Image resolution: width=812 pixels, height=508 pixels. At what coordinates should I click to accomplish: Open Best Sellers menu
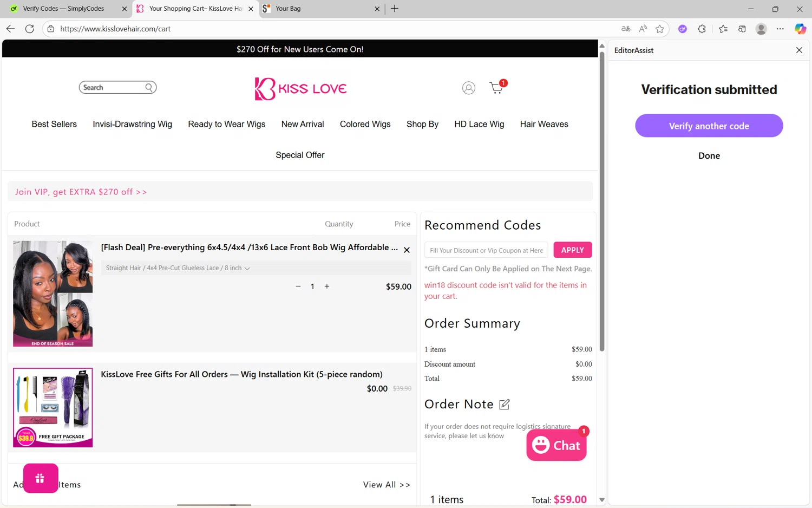coord(54,124)
